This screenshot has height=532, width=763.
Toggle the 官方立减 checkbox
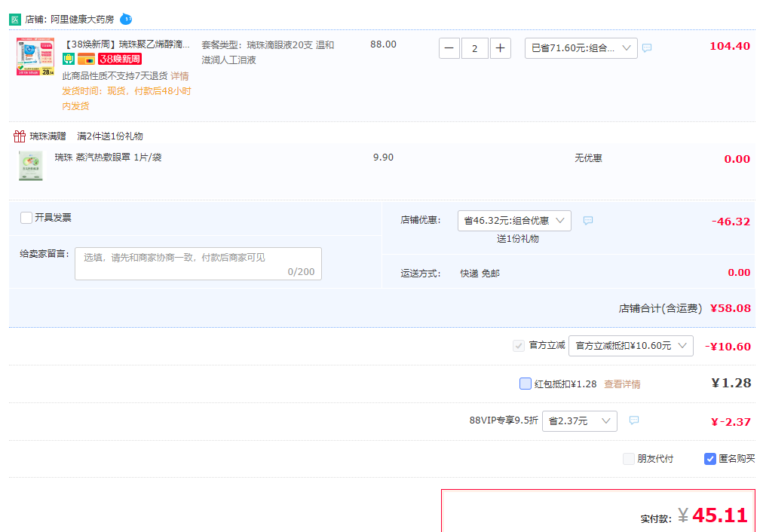pyautogui.click(x=519, y=346)
